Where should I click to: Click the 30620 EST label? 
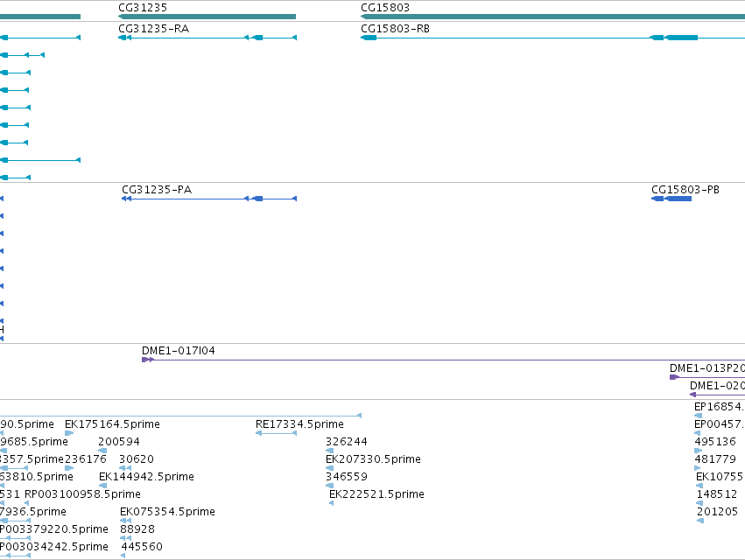[137, 459]
